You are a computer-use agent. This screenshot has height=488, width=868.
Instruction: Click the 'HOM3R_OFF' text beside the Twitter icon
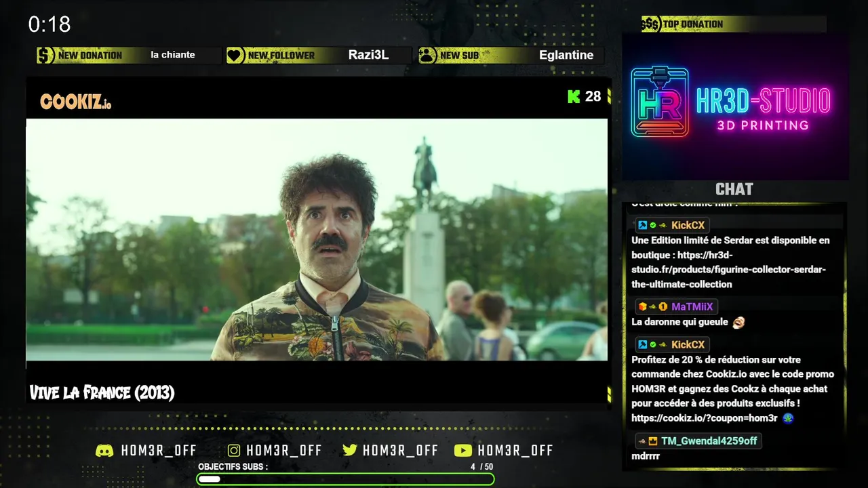coord(401,451)
